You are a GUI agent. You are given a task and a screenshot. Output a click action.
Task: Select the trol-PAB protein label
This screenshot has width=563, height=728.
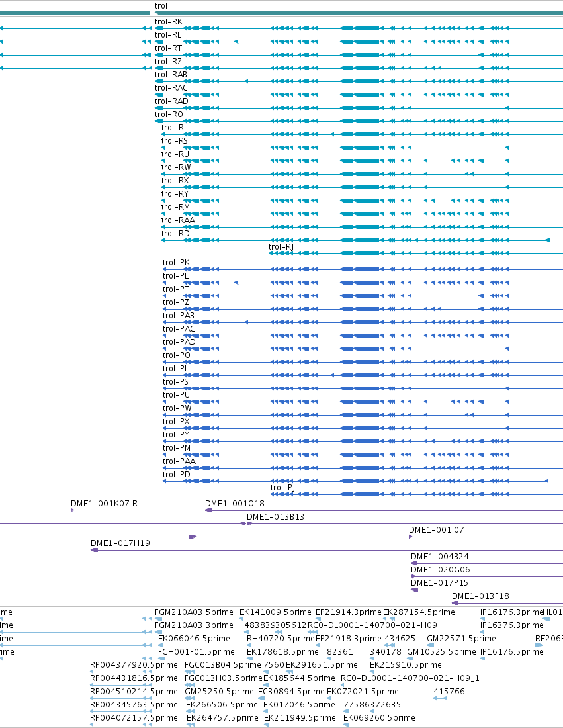pos(179,316)
